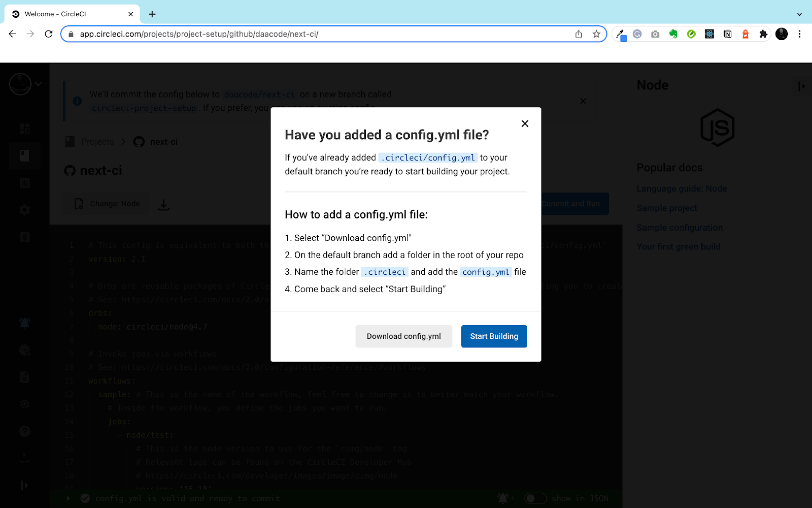Screen dimensions: 812x508
Task: Bookmark page using the star icon
Action: point(596,34)
